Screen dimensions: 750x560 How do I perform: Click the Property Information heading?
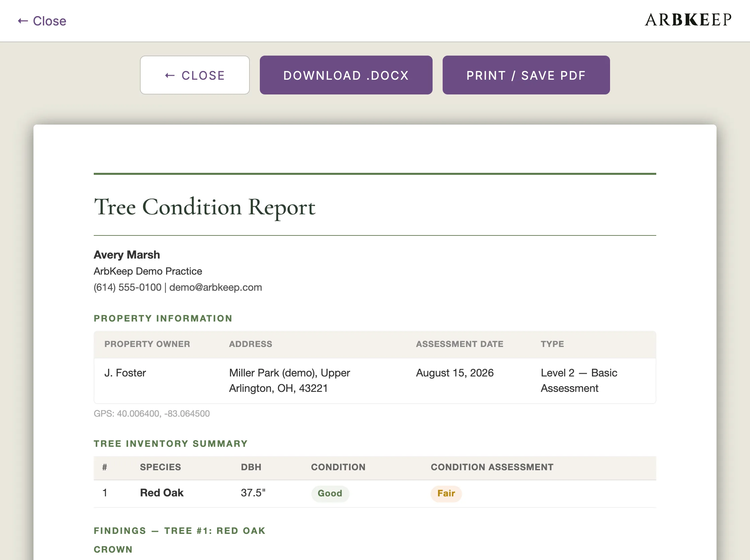pyautogui.click(x=163, y=318)
